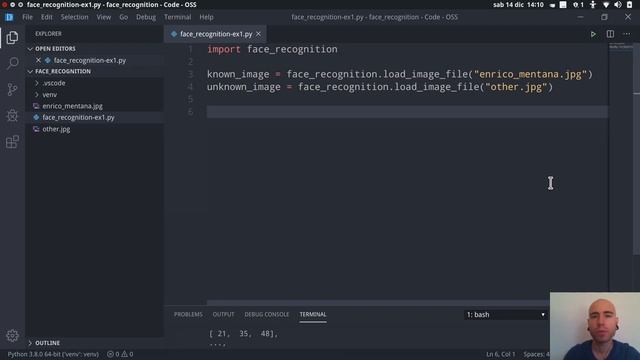Click the minimap code preview
The width and height of the screenshot is (640, 360).
(x=620, y=47)
